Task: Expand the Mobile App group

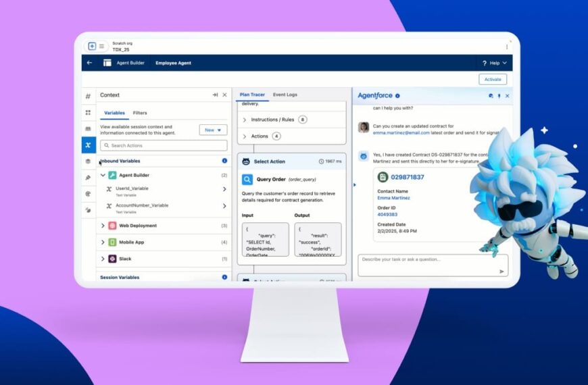Action: point(103,242)
